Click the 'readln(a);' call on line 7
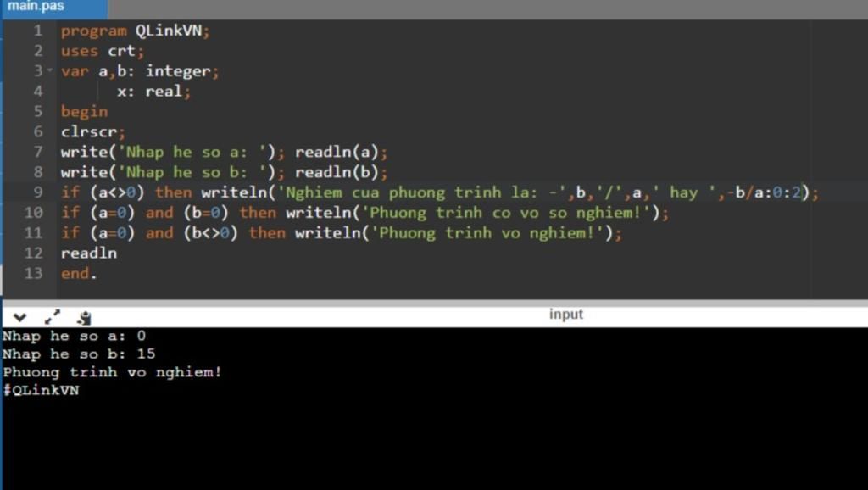The image size is (868, 490). coord(341,153)
